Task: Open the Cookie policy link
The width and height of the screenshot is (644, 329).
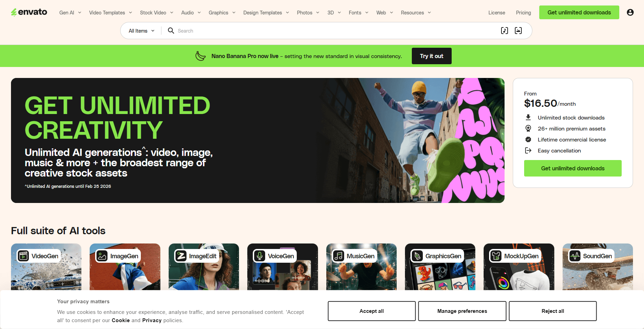Action: pos(121,320)
